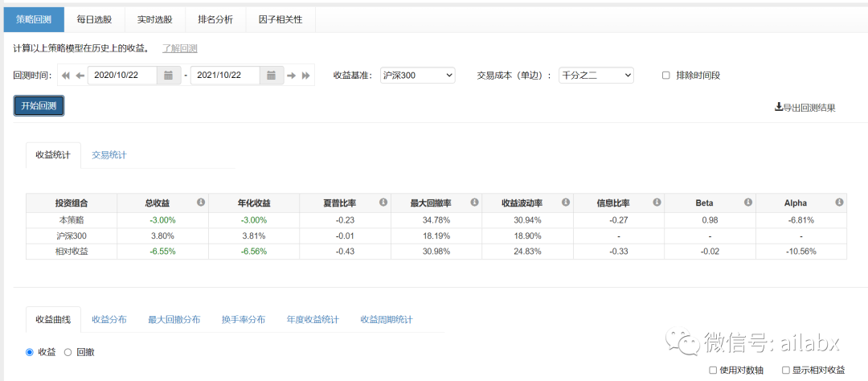Click the 30.94% volatility value
868x381 pixels.
(528, 220)
